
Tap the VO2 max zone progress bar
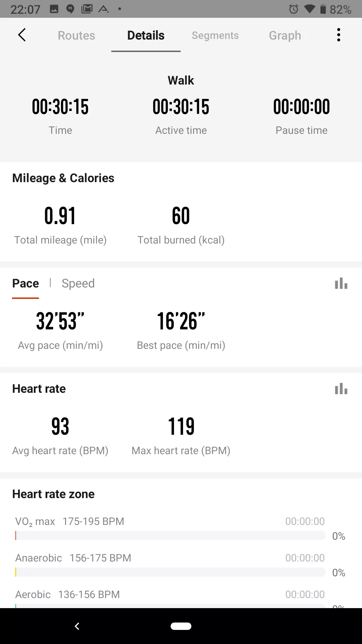tap(170, 536)
